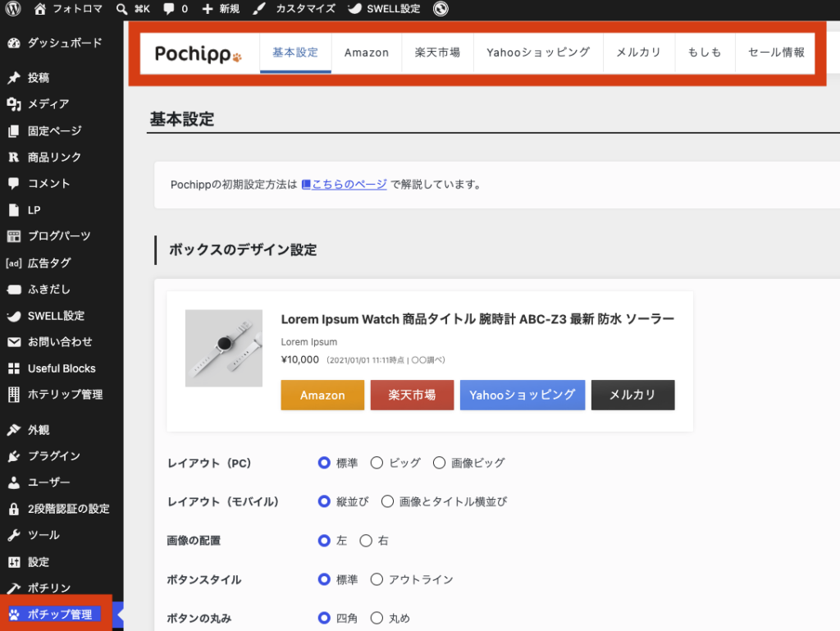Click the SWELL設定 icon in the admin bar
This screenshot has height=631, width=840.
(354, 8)
